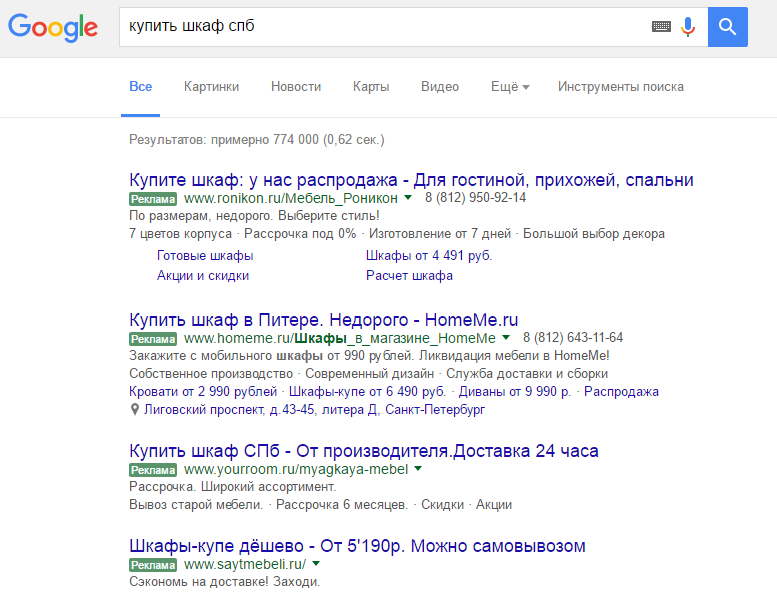Open the Карты tab
The width and height of the screenshot is (777, 598).
point(371,87)
